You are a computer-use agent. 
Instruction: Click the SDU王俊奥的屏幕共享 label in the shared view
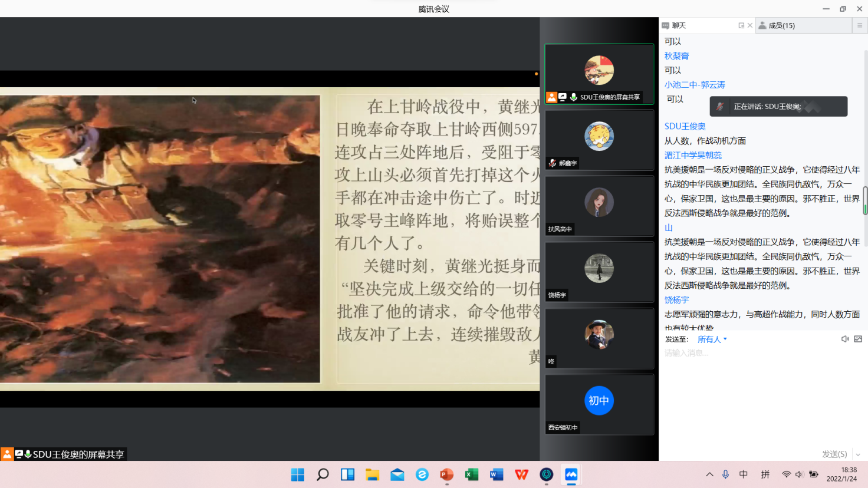[78, 454]
